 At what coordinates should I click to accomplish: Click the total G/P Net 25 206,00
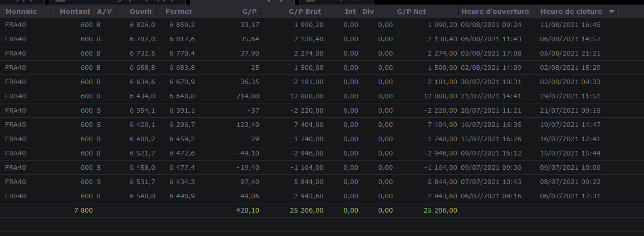coord(440,210)
